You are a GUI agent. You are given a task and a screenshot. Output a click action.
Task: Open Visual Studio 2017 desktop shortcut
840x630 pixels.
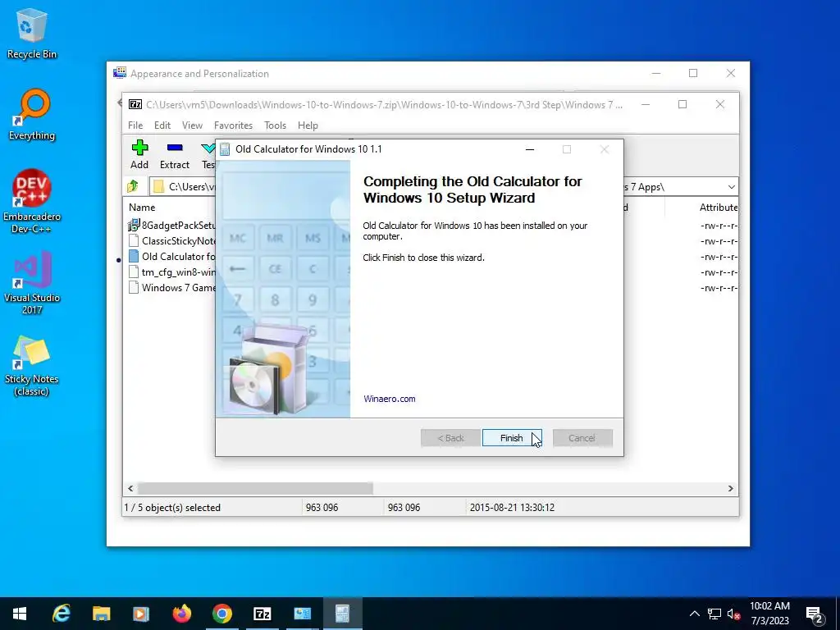click(32, 283)
